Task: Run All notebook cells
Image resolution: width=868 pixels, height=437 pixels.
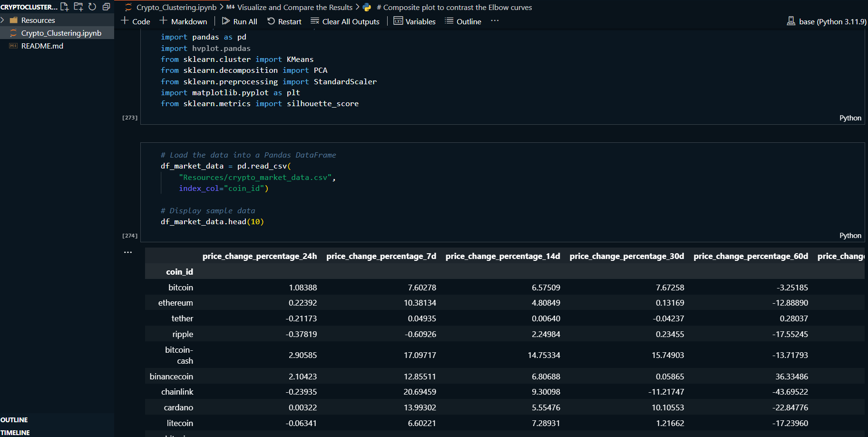Action: point(239,21)
